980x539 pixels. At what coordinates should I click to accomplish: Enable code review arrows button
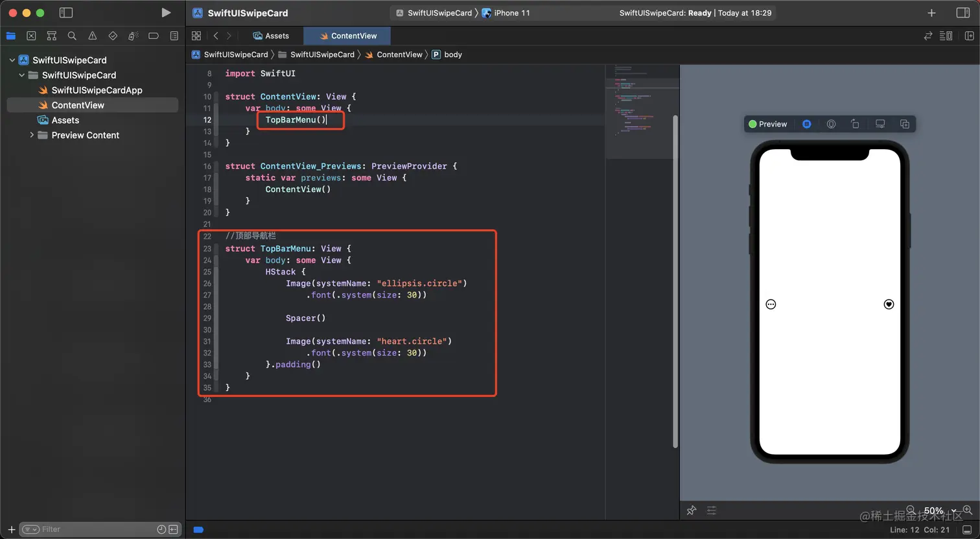click(x=928, y=36)
